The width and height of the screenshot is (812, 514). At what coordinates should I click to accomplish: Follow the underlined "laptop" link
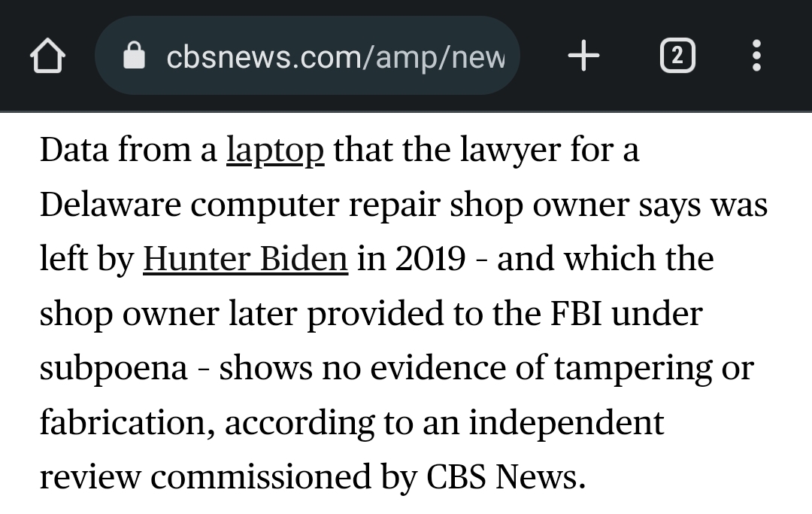coord(275,151)
